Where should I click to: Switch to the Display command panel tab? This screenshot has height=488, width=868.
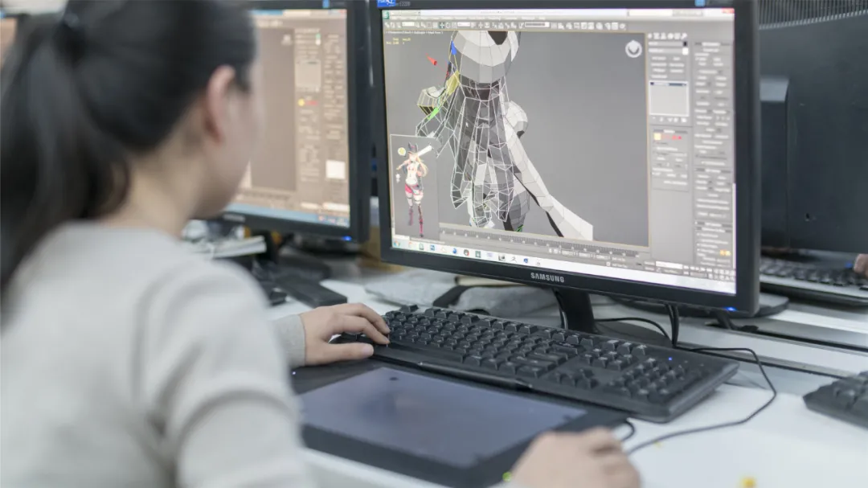677,36
